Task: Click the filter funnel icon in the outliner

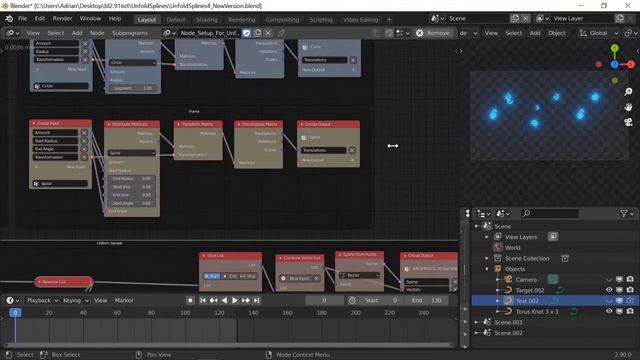Action: coord(623,213)
